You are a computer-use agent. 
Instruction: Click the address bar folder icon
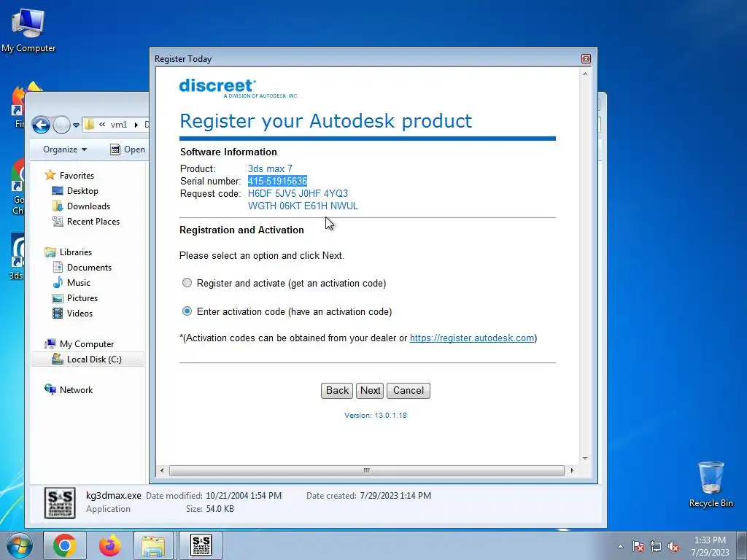point(89,125)
